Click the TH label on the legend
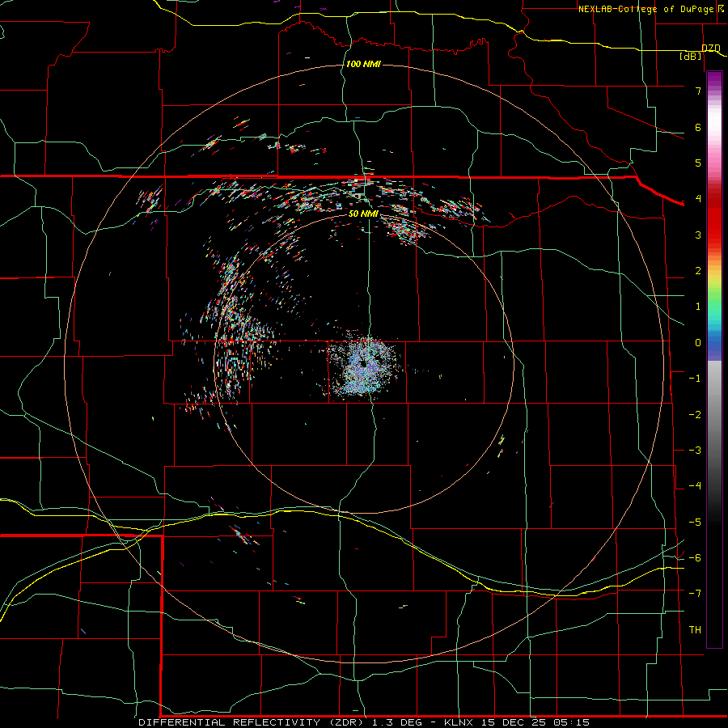Screen dimensions: 728x728 click(x=695, y=630)
